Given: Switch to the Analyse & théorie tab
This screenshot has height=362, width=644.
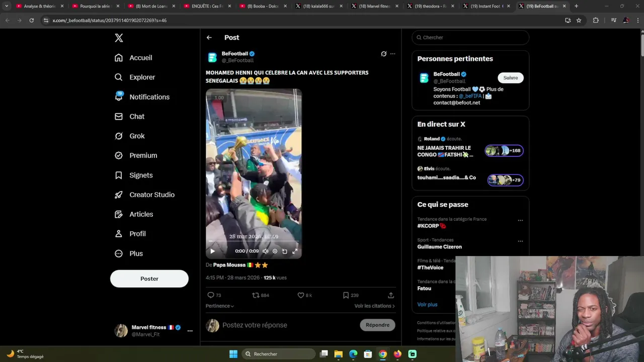Looking at the screenshot, I should [39, 6].
